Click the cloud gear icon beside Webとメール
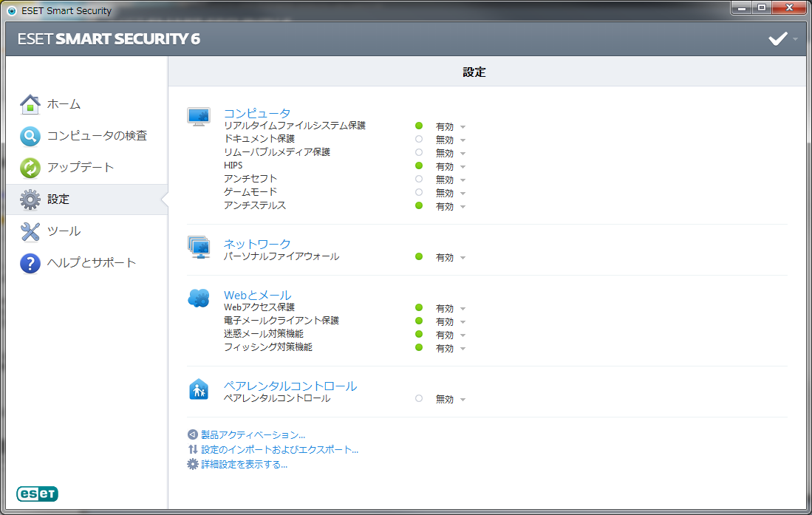Viewport: 812px width, 515px height. [199, 298]
